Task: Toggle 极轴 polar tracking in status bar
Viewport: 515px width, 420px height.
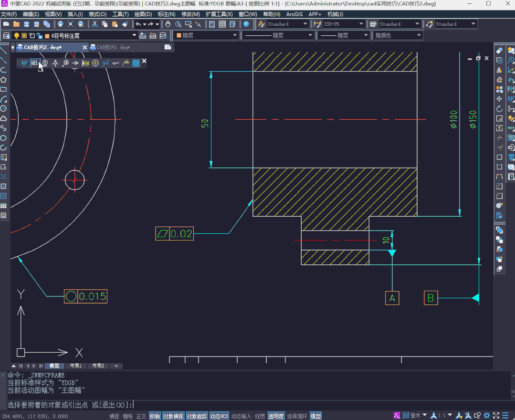Action: tap(155, 416)
